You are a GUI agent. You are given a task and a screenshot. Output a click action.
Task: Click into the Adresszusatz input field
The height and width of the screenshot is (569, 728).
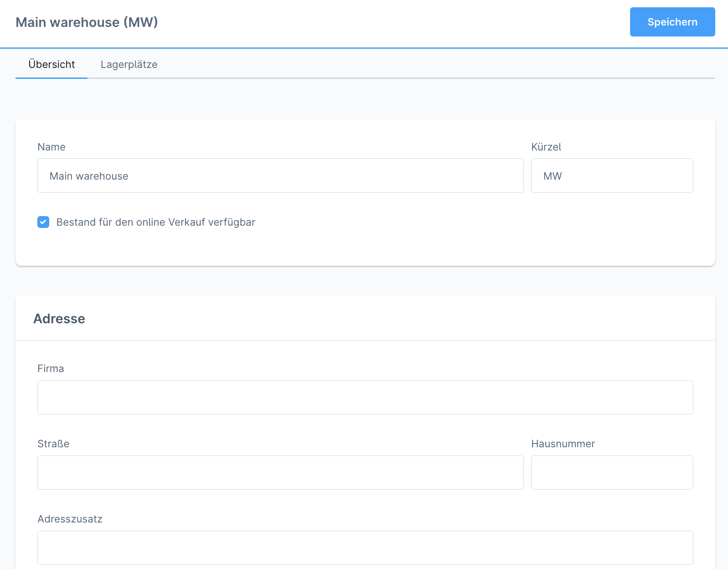(x=365, y=548)
